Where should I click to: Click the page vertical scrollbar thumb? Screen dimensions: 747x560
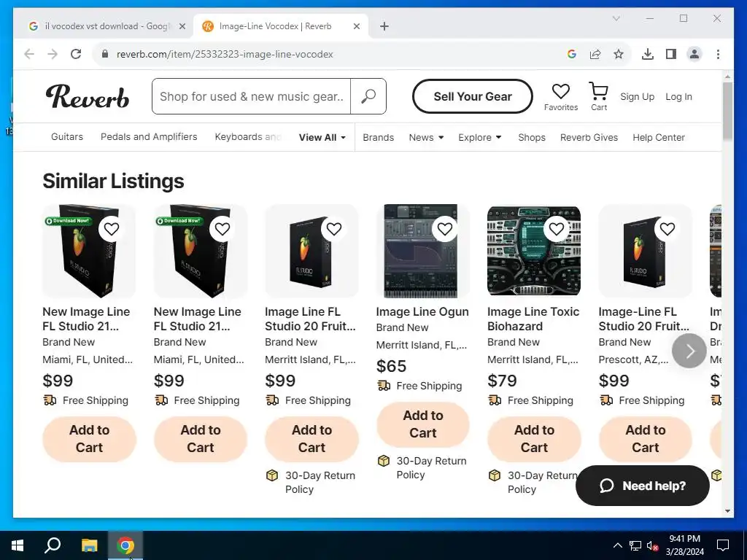coord(727,111)
